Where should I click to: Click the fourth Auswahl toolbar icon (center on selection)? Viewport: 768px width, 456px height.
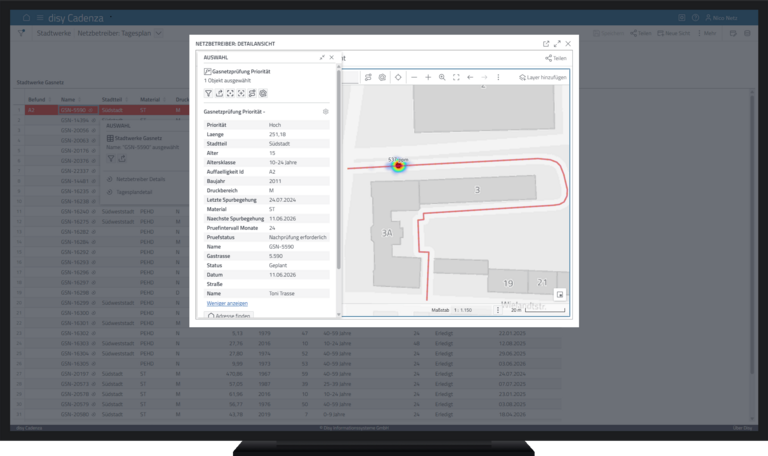coord(241,93)
